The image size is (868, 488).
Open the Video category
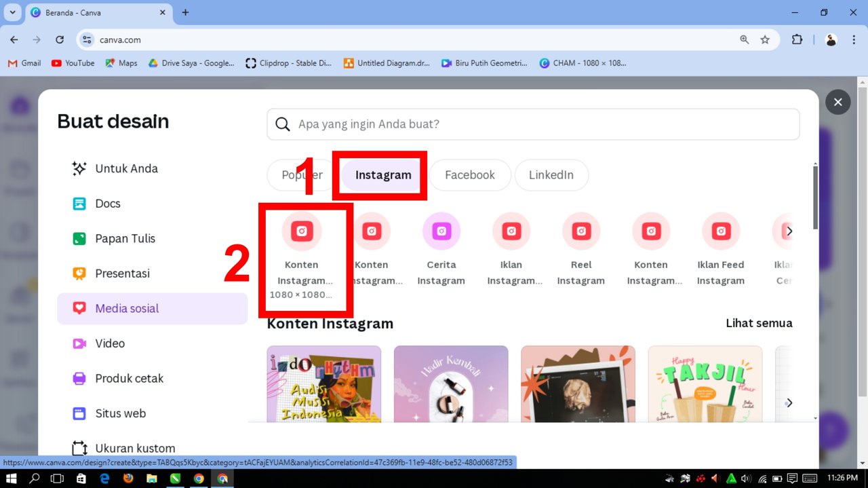tap(152, 343)
